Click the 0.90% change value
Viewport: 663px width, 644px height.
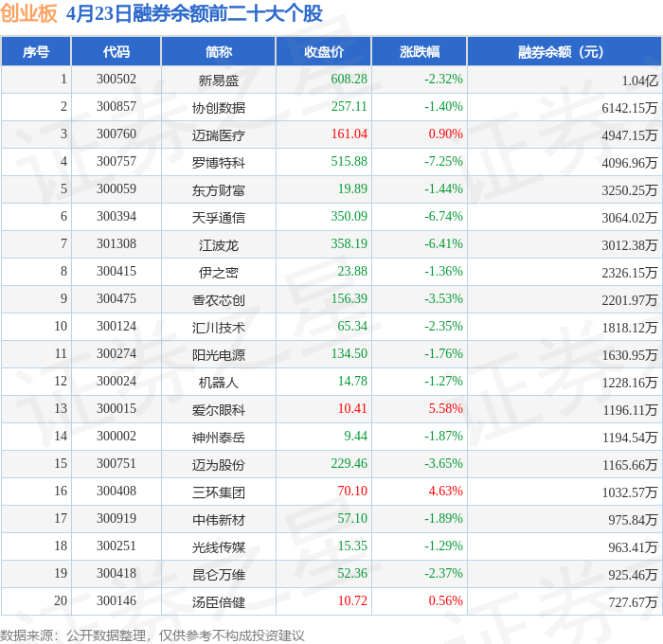(x=446, y=134)
